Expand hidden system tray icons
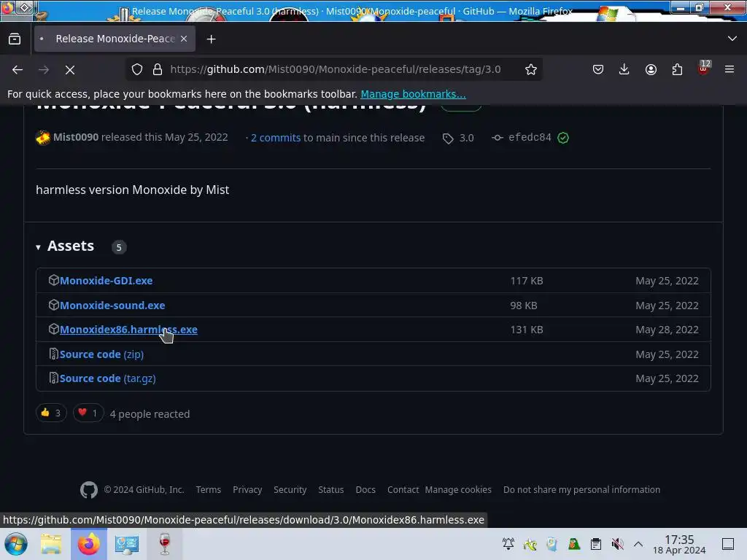The height and width of the screenshot is (560, 747). point(638,544)
